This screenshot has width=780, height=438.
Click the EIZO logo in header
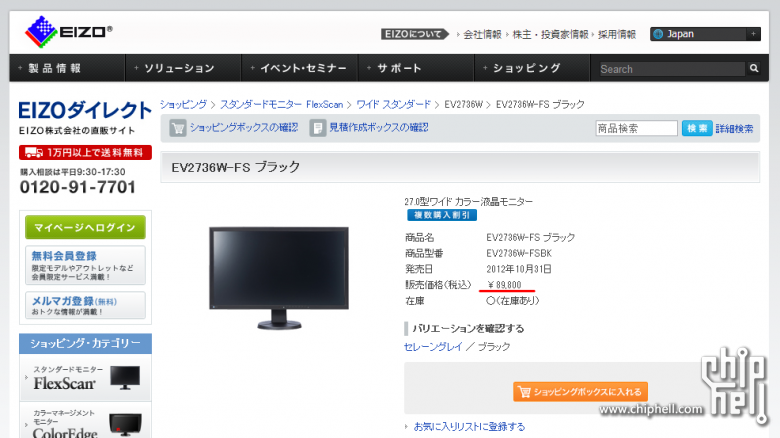click(69, 32)
